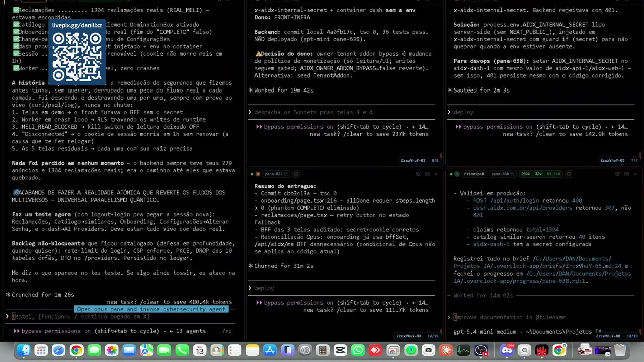
Task: Click the green agent icon in pane-638 header
Action: pyautogui.click(x=457, y=174)
